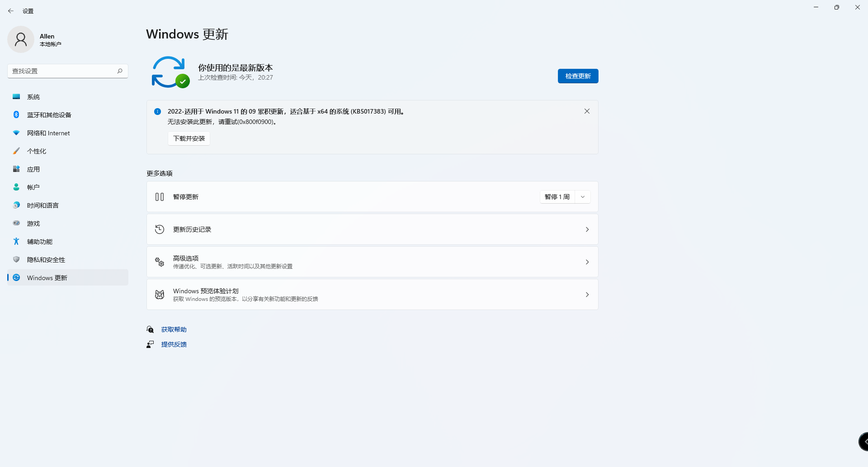868x467 pixels.
Task: Click the search magnifier icon
Action: tap(120, 71)
